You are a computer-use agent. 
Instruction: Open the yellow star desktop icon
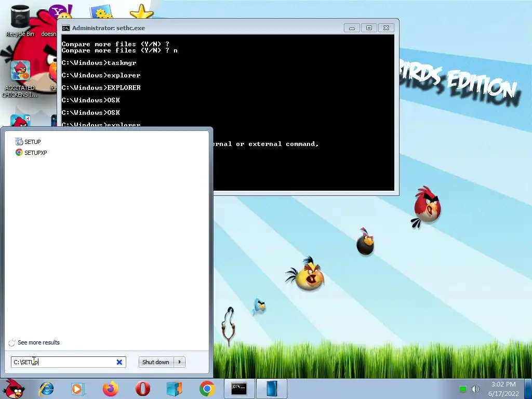pyautogui.click(x=141, y=11)
